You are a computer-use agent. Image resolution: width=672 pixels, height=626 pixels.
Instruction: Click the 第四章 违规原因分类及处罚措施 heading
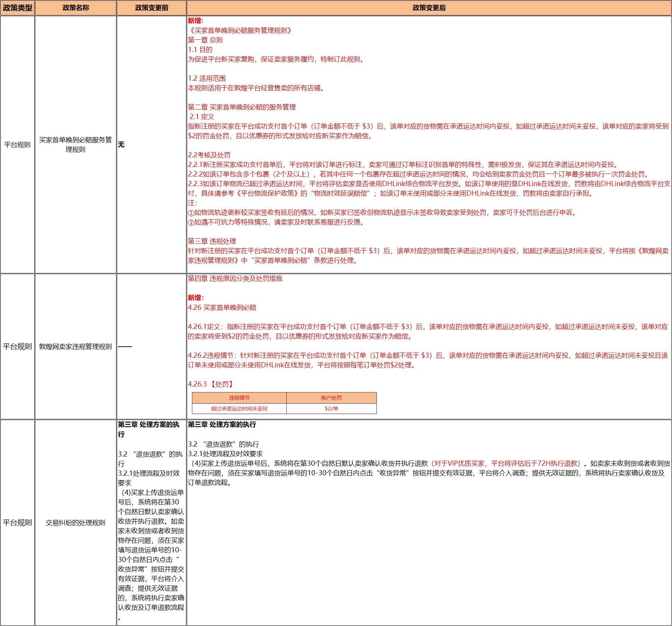(235, 279)
